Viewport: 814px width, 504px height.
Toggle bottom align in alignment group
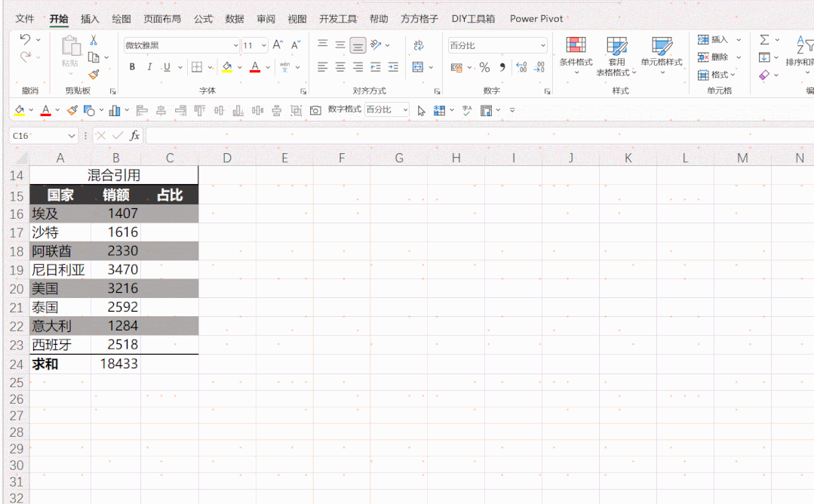tap(358, 45)
